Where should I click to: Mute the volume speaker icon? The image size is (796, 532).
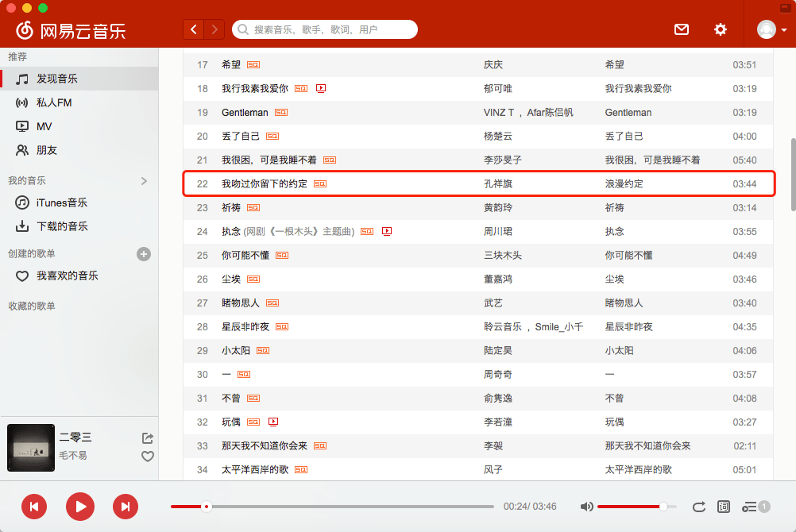tap(586, 507)
